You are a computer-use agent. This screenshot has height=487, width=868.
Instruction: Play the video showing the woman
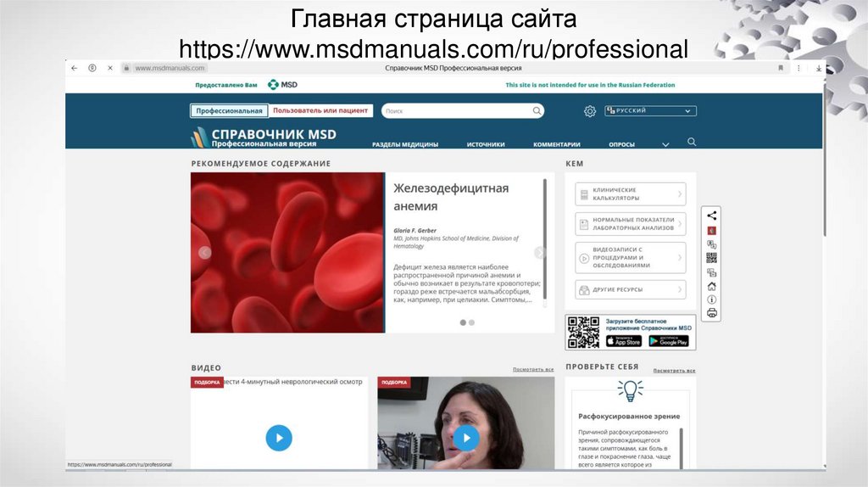(x=466, y=438)
